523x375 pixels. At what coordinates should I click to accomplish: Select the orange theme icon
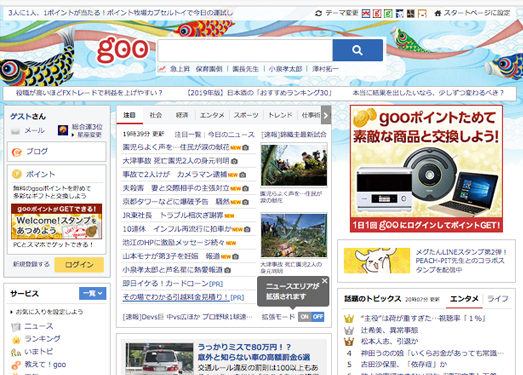pyautogui.click(x=422, y=13)
